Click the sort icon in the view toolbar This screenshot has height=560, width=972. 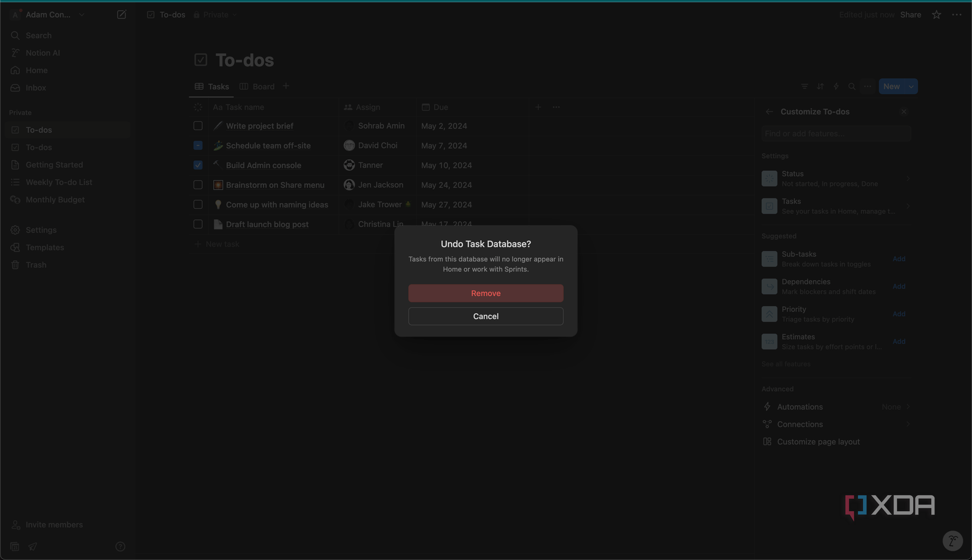[x=820, y=86]
